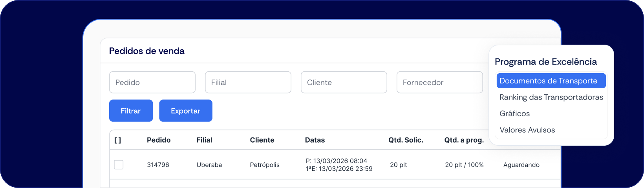
Task: Click the Datas column header
Action: (x=315, y=140)
